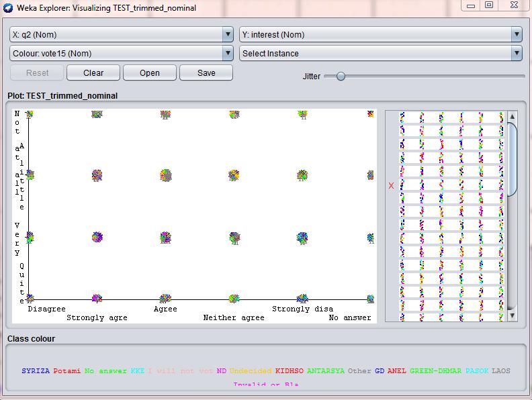Image resolution: width=532 pixels, height=400 pixels.
Task: Click scroll up arrow of attribute strip panel
Action: tap(513, 117)
